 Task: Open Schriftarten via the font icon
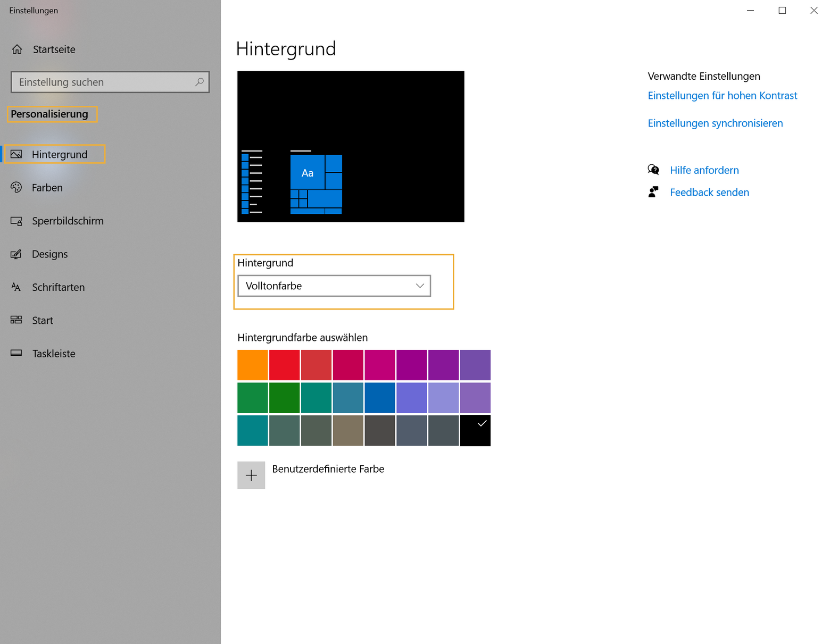pyautogui.click(x=16, y=287)
